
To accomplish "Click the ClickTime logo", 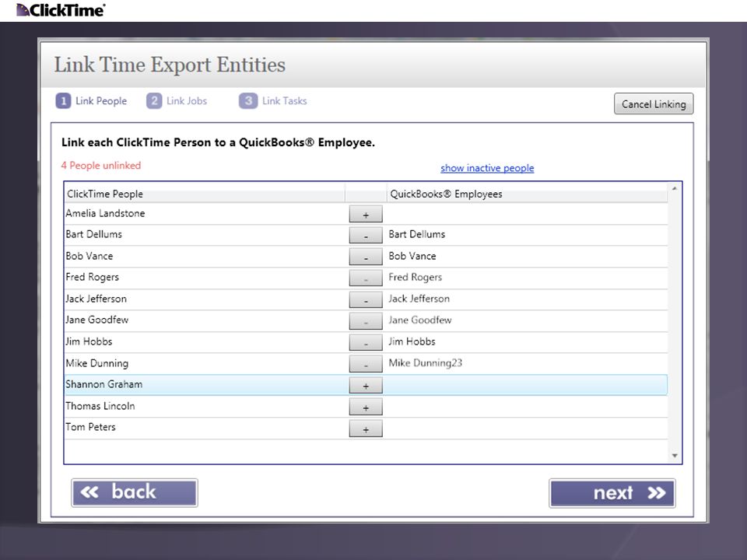I will [x=61, y=10].
